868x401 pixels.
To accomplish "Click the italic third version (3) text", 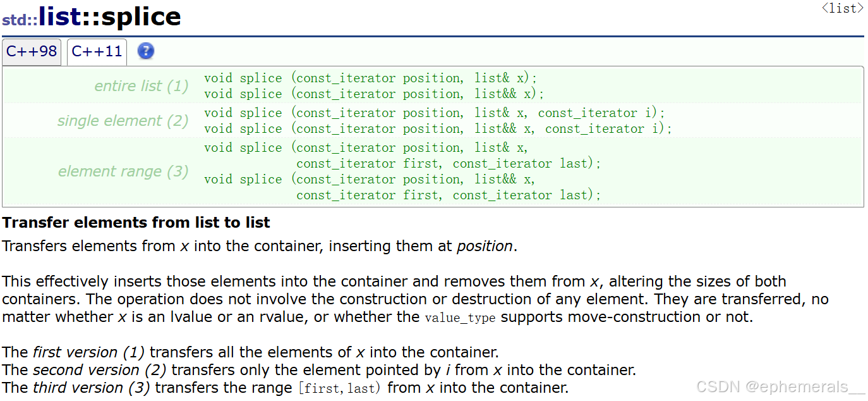I will coord(91,388).
